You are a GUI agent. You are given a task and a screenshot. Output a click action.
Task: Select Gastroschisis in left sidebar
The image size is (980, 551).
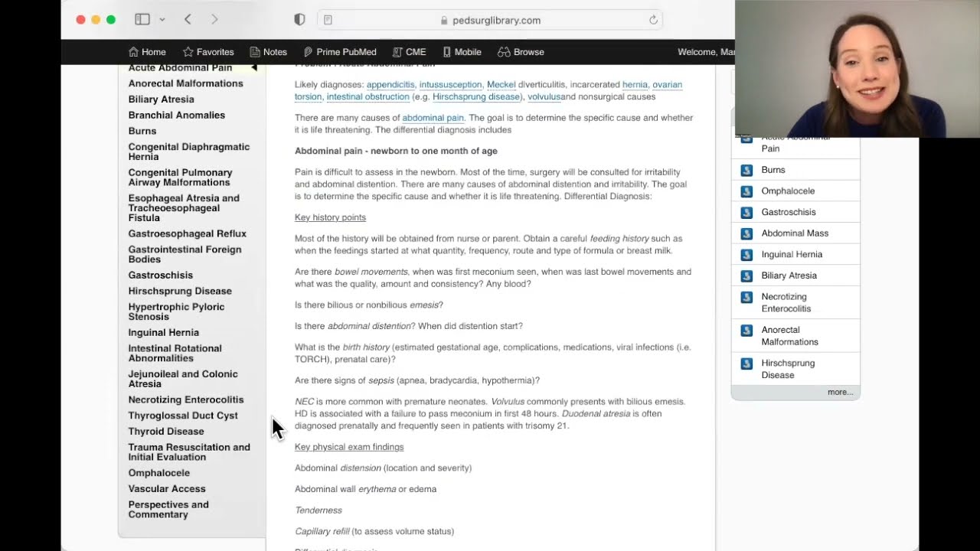coord(161,275)
